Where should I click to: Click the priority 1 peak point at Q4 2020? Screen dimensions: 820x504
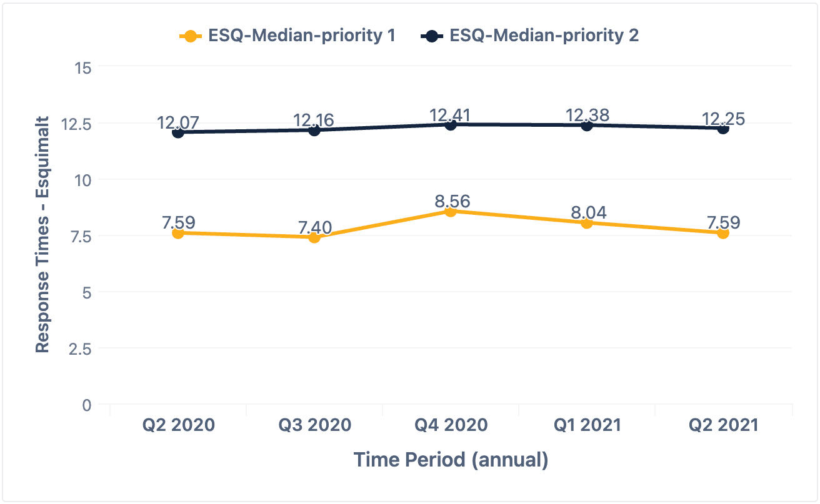point(451,212)
